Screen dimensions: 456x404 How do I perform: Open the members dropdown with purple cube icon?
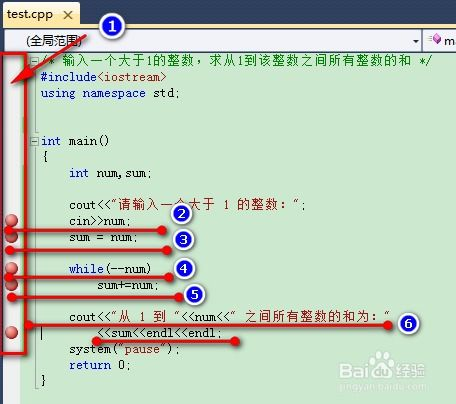[439, 41]
